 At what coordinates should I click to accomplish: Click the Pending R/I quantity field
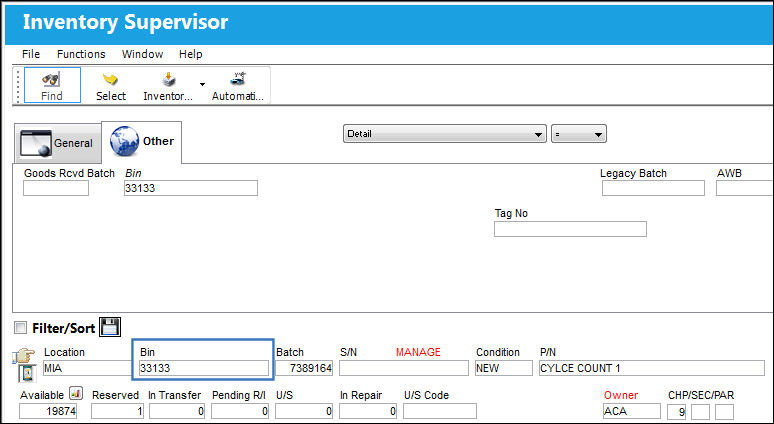coord(240,411)
